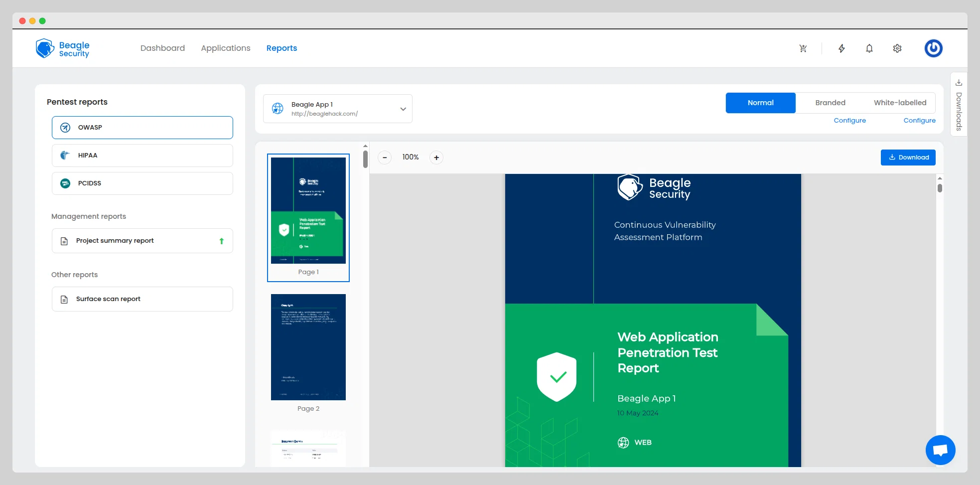Click the http://beaglehack.com/ URL text
The height and width of the screenshot is (485, 980).
click(324, 114)
